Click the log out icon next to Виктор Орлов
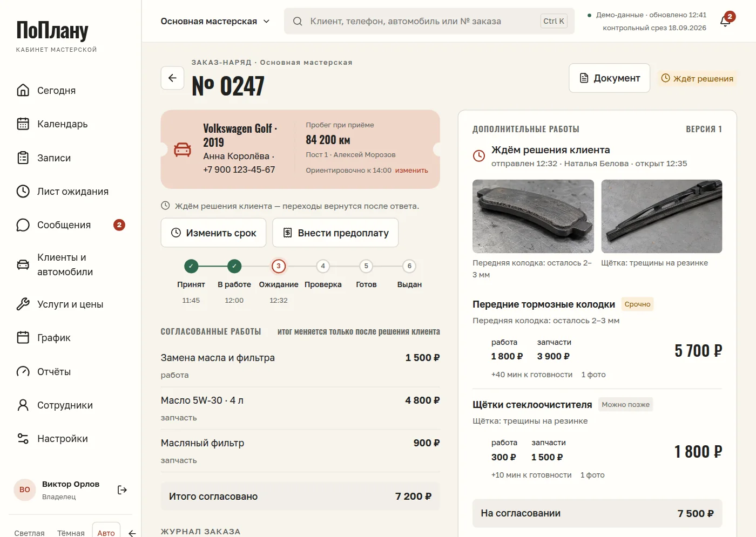 click(x=122, y=490)
